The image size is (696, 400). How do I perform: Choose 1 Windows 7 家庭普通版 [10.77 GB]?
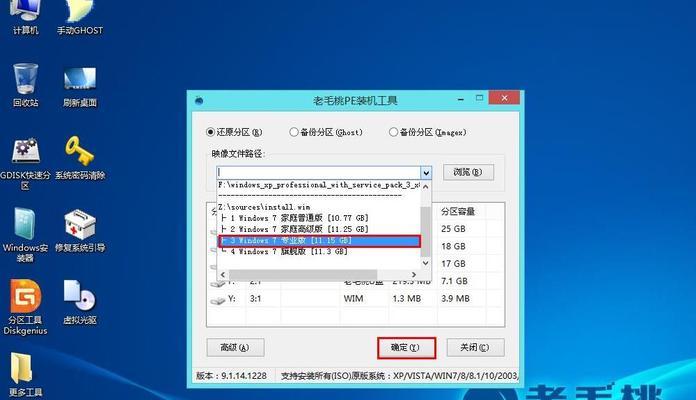pos(295,218)
